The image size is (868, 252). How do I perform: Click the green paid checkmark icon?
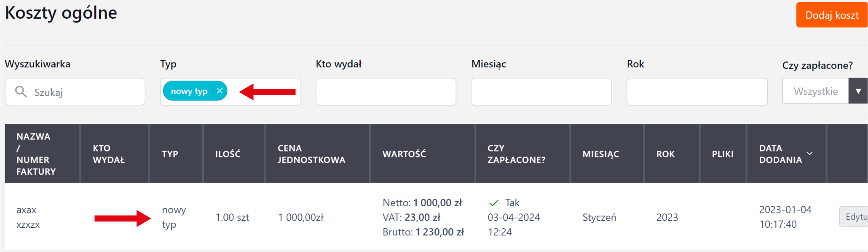coord(493,203)
